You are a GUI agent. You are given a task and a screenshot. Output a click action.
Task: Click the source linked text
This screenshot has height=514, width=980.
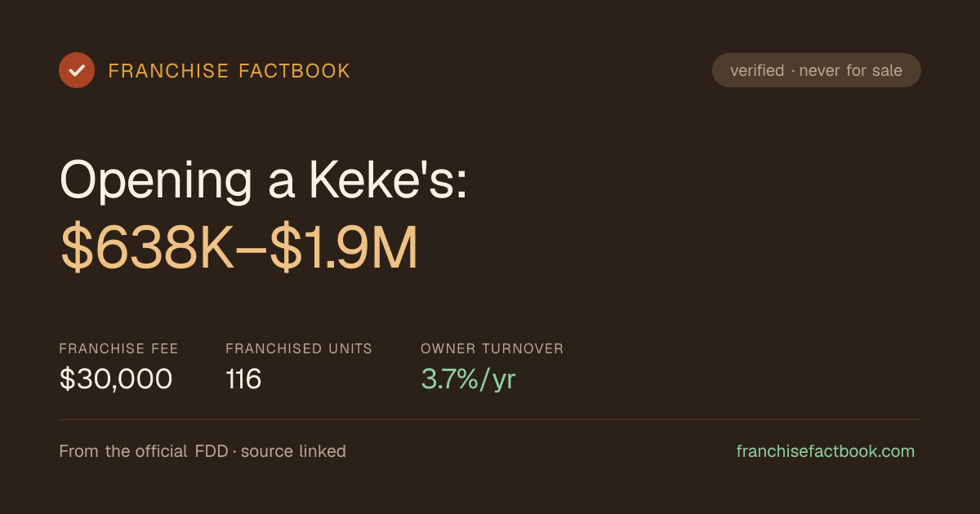click(293, 451)
